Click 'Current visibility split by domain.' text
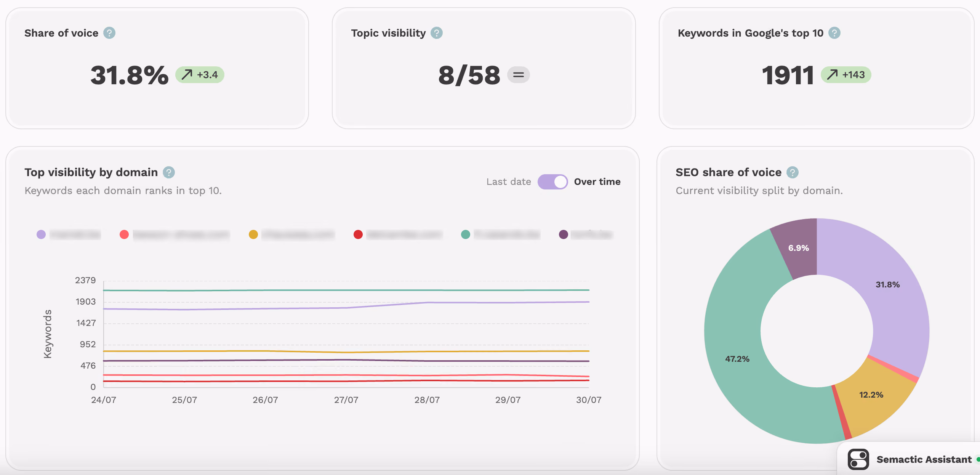 (759, 191)
